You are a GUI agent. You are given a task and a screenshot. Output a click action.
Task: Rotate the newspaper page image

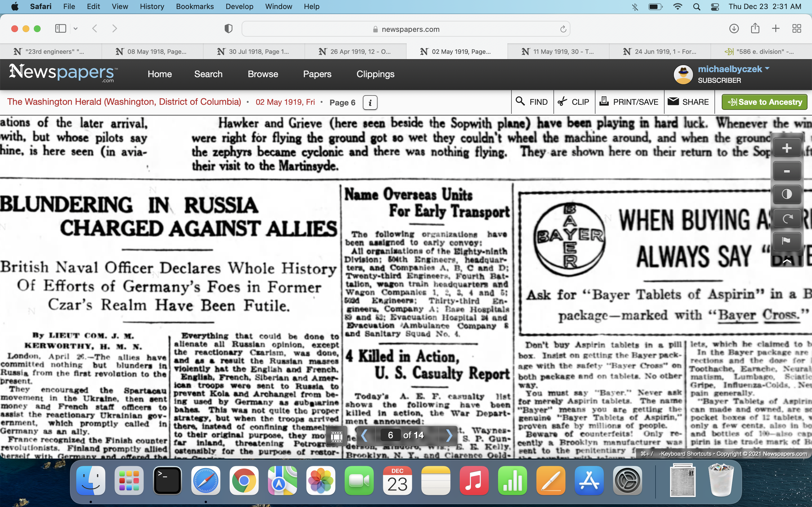[x=787, y=218]
